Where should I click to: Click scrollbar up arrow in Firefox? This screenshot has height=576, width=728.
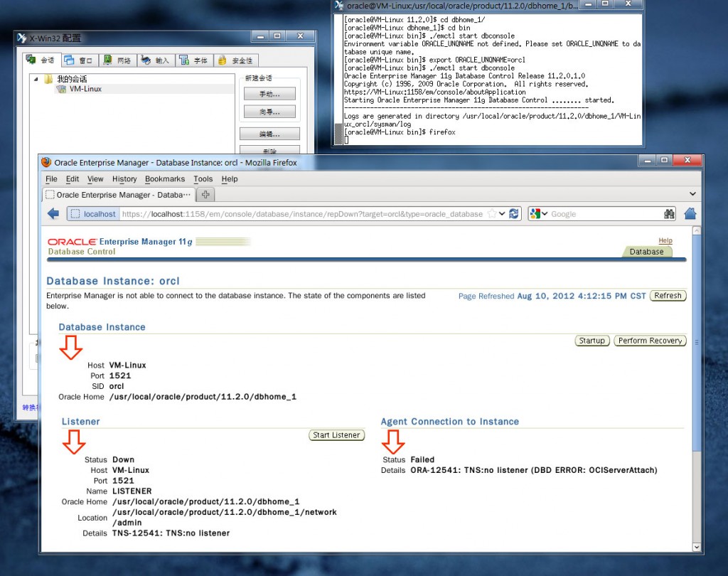[x=696, y=230]
